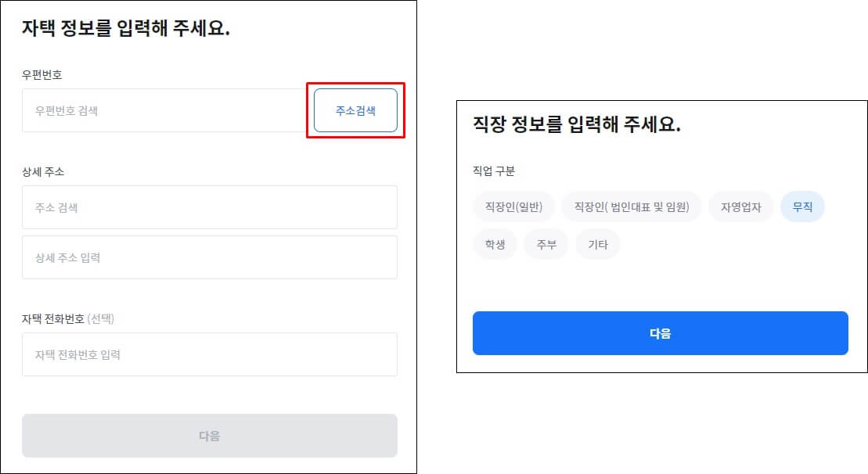Select the 직장인(법인대표 및 임원) occupation option

click(x=632, y=206)
